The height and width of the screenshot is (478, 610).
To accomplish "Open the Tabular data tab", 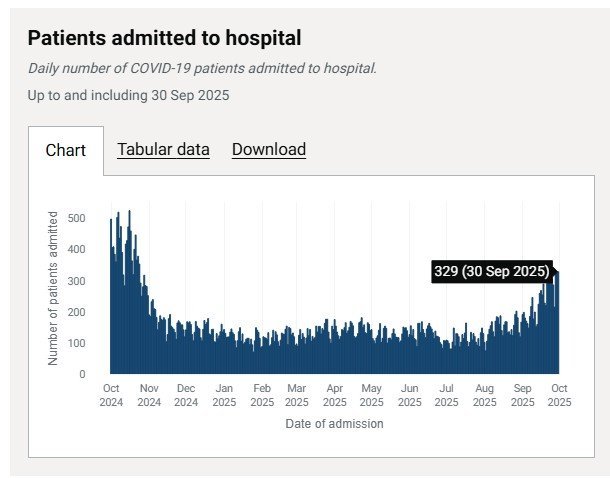I will (163, 150).
